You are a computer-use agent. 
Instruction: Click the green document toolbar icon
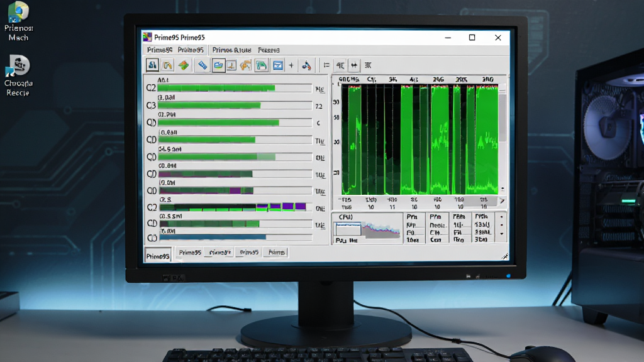point(261,65)
